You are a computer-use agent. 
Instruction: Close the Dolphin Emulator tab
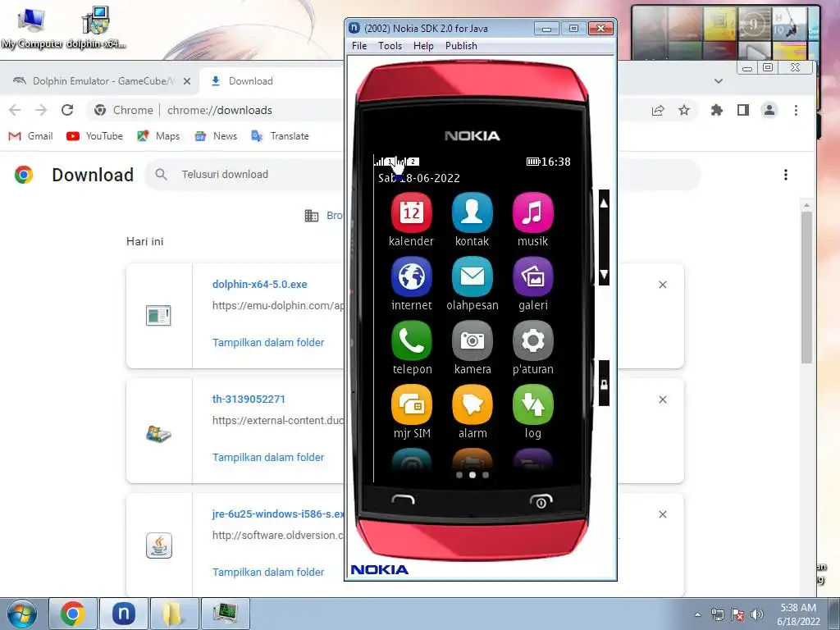[186, 81]
